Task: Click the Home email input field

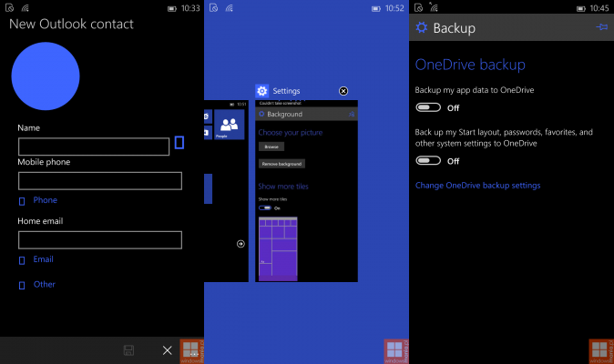Action: tap(100, 240)
